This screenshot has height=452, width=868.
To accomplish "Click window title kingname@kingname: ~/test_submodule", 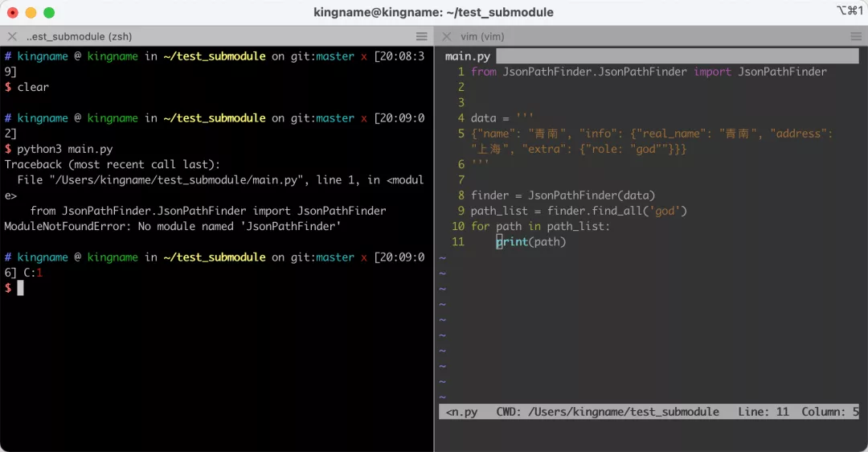I will (433, 12).
